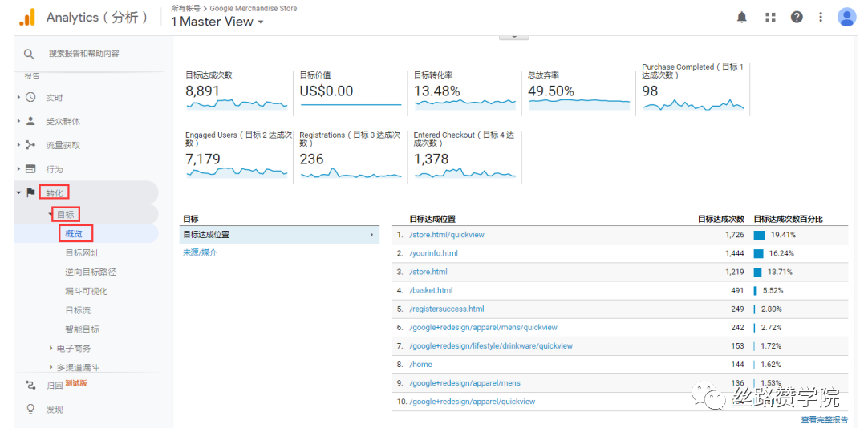Click the user account avatar
Viewport: 868px width, 436px height.
[x=846, y=17]
